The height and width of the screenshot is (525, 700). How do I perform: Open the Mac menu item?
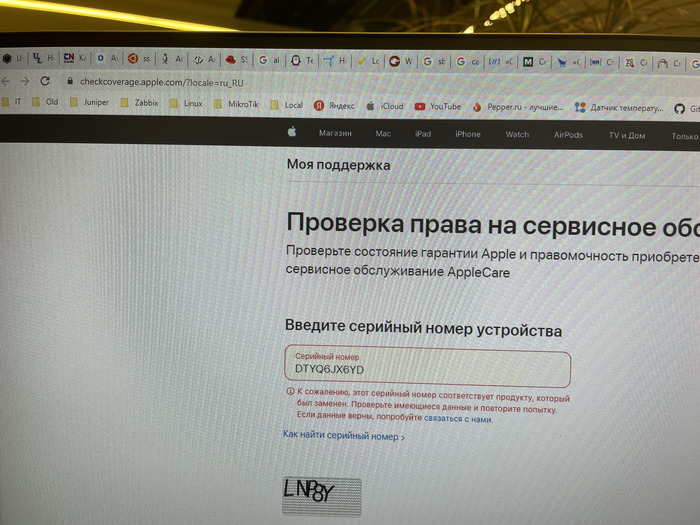(383, 133)
